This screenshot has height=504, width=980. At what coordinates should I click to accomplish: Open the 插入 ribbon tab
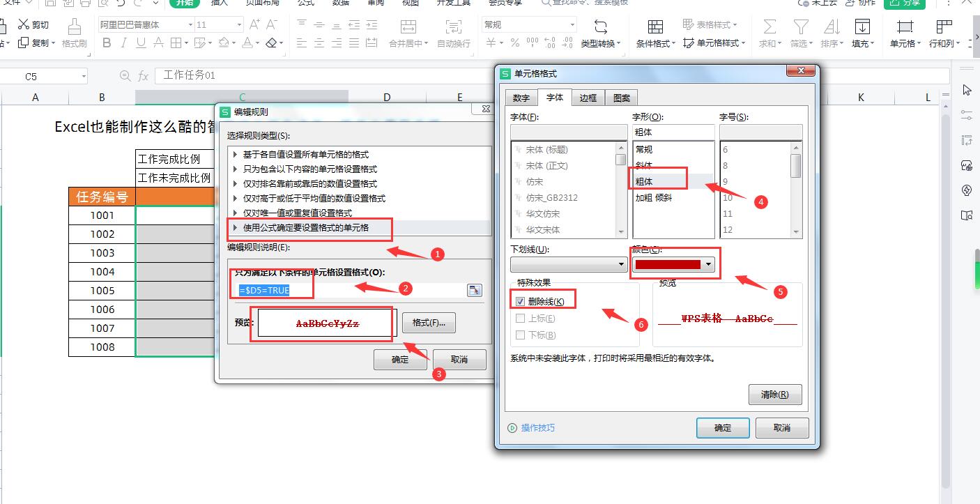[x=220, y=3]
